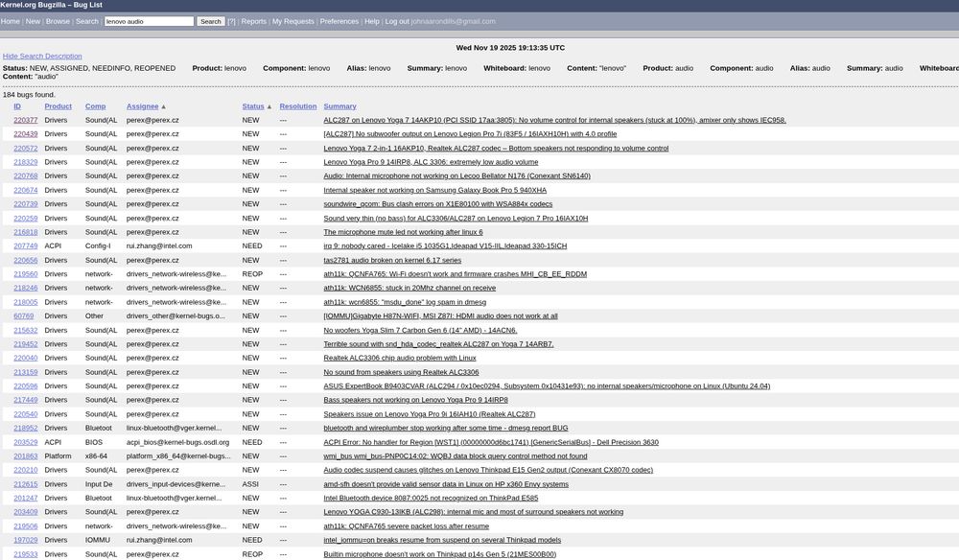Open 'The microphone mute led not working' summary

coord(403,232)
